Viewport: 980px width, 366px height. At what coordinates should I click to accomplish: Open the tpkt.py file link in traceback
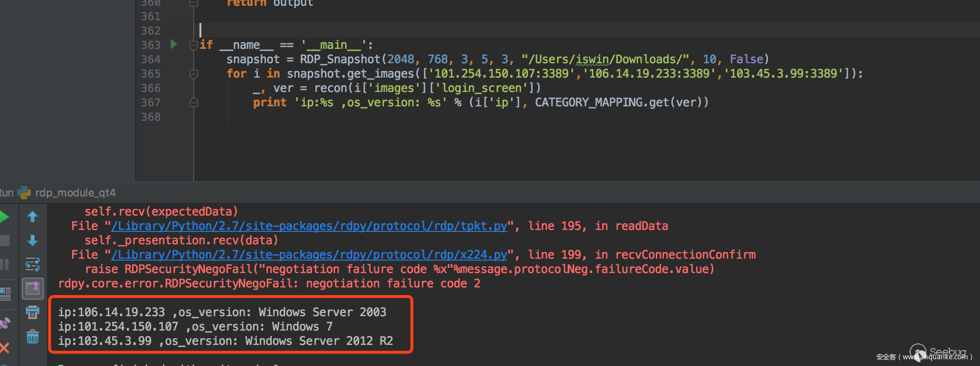(309, 226)
